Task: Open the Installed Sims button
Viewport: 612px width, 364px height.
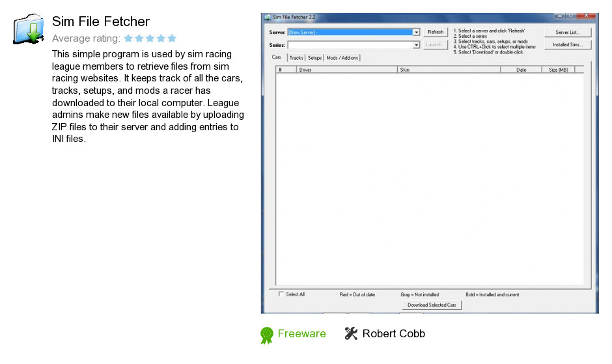Action: coord(568,45)
